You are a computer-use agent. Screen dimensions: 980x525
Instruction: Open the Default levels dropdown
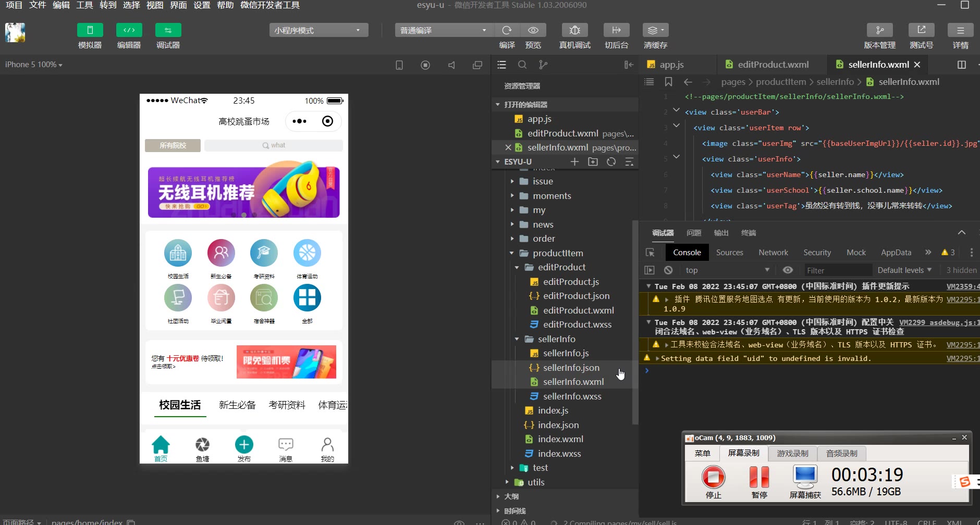click(904, 270)
